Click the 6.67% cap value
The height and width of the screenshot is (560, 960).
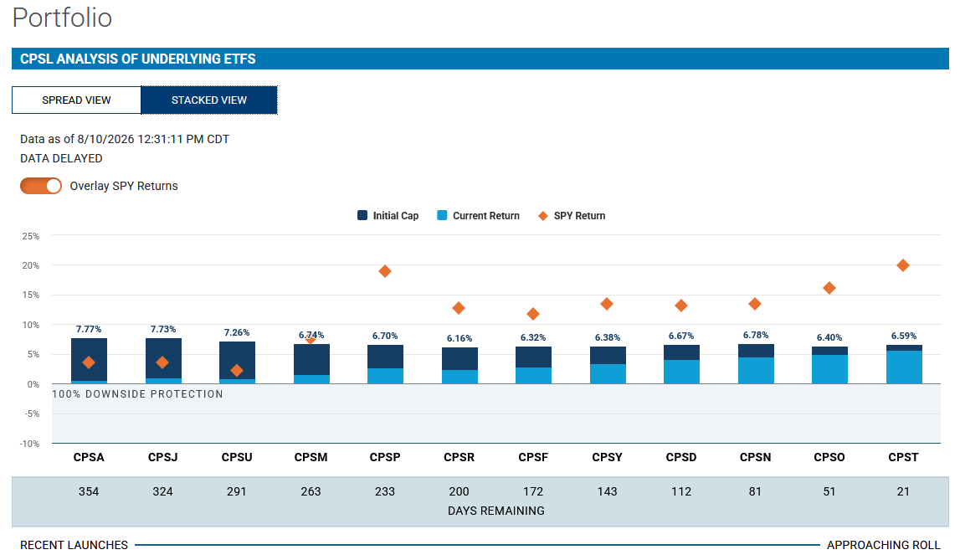pyautogui.click(x=681, y=336)
